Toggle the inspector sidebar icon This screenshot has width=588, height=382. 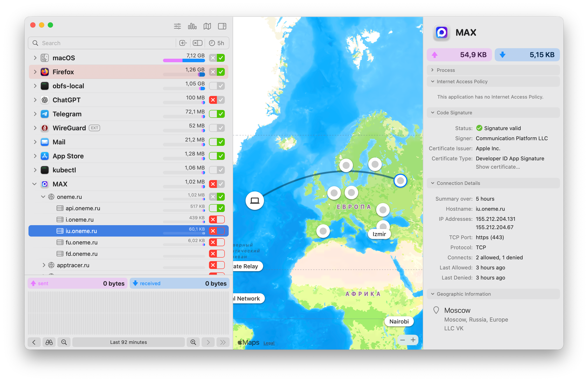click(222, 26)
